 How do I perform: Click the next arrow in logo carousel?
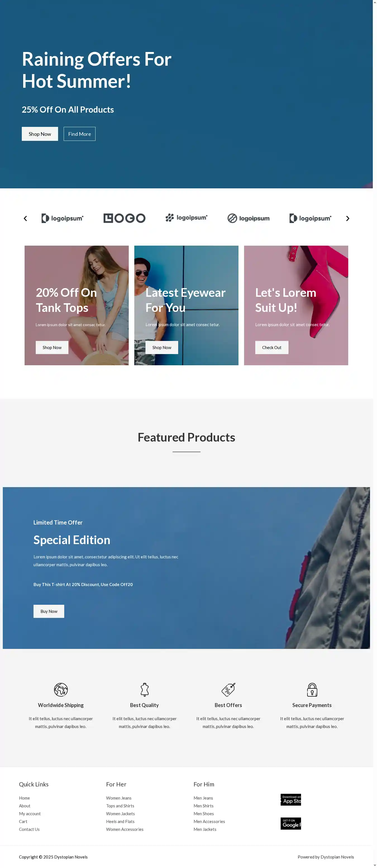click(348, 218)
